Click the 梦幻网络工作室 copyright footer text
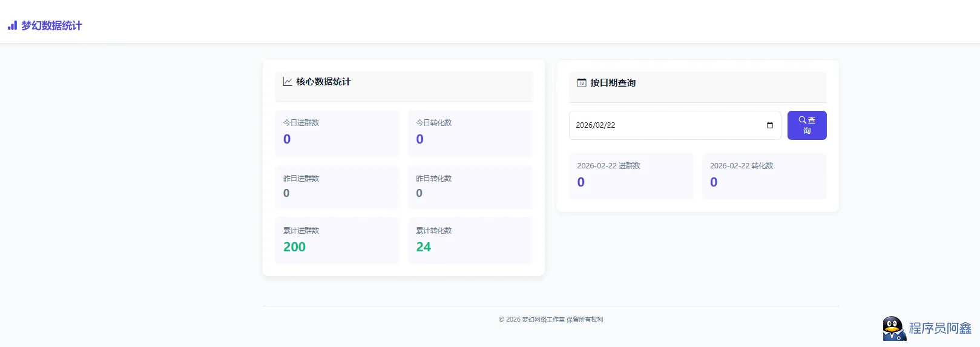Screen dimensions: 980x347 (550, 320)
